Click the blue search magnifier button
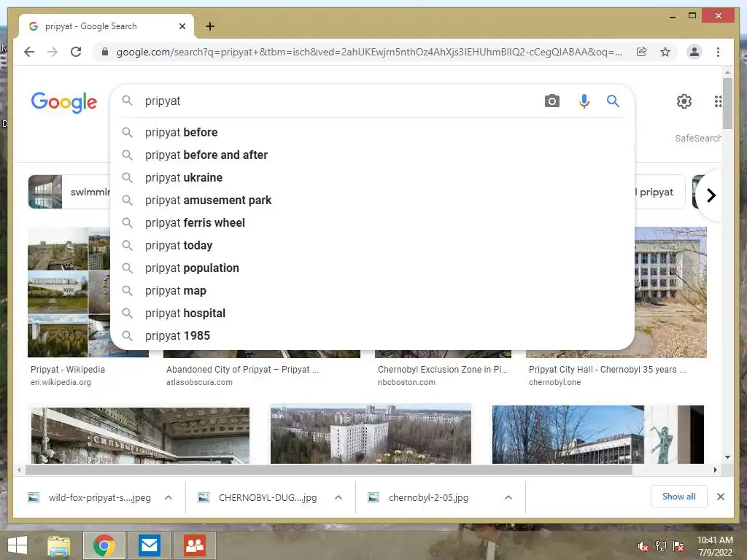Image resolution: width=747 pixels, height=560 pixels. click(613, 101)
